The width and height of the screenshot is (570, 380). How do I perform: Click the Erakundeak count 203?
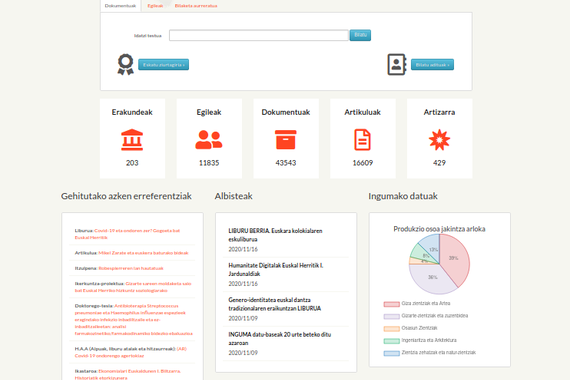pyautogui.click(x=132, y=163)
